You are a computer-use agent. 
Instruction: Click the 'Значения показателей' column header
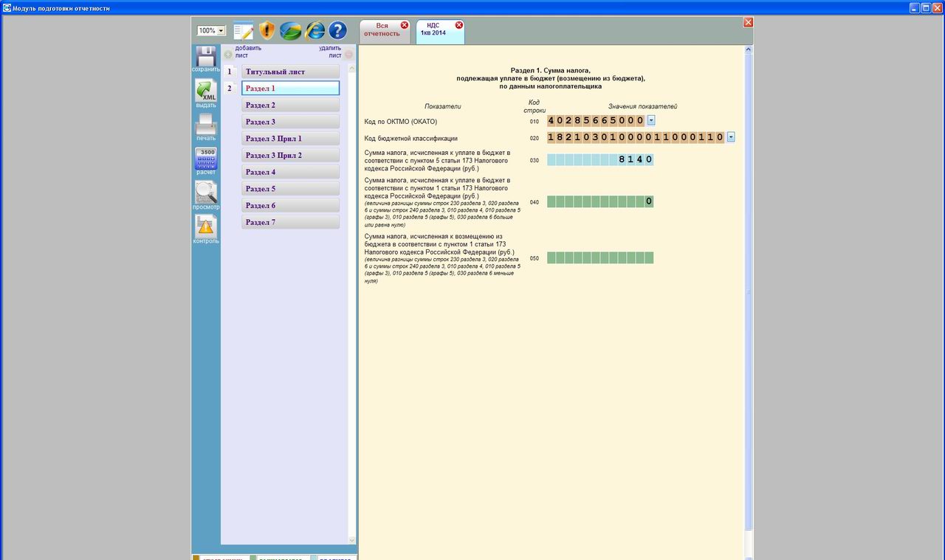(x=642, y=106)
